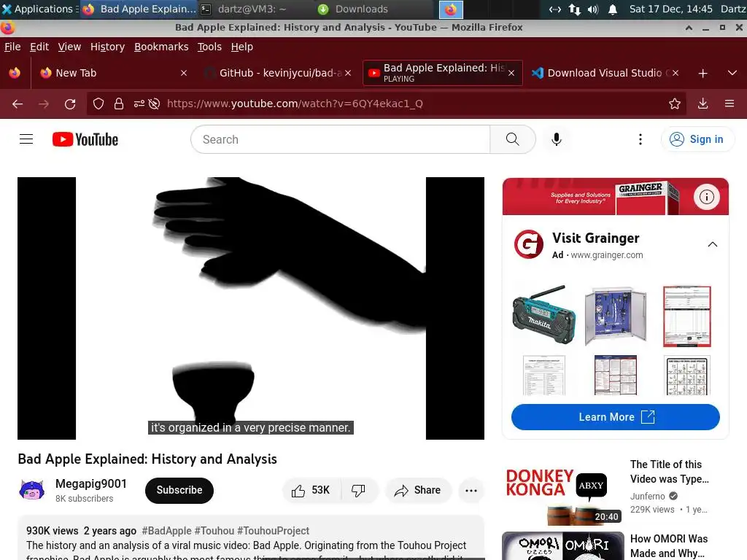Screen dimensions: 747x560
Task: Click the Firefox View icon in the tab strip
Action: pos(15,73)
